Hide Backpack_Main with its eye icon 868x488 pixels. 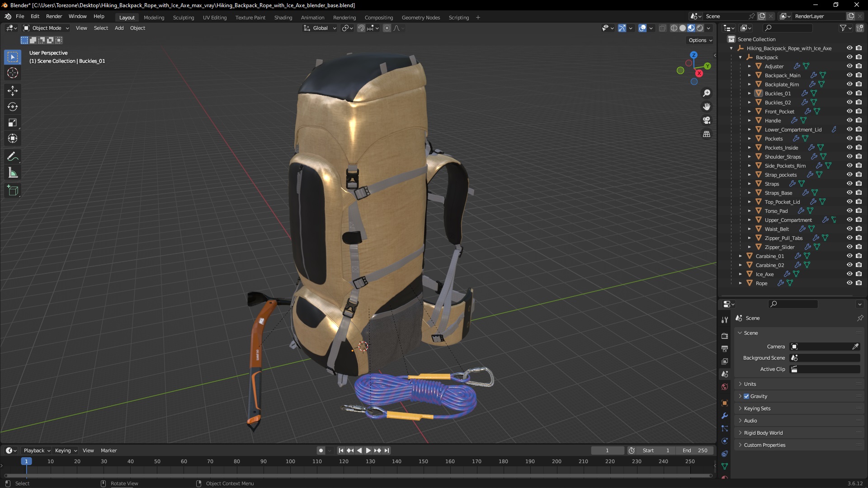[x=849, y=75]
